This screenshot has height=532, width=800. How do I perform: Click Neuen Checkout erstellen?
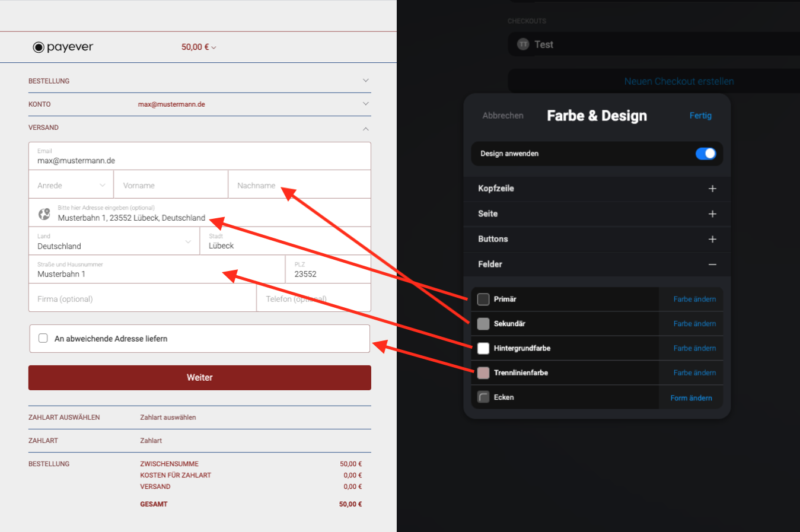pos(679,81)
